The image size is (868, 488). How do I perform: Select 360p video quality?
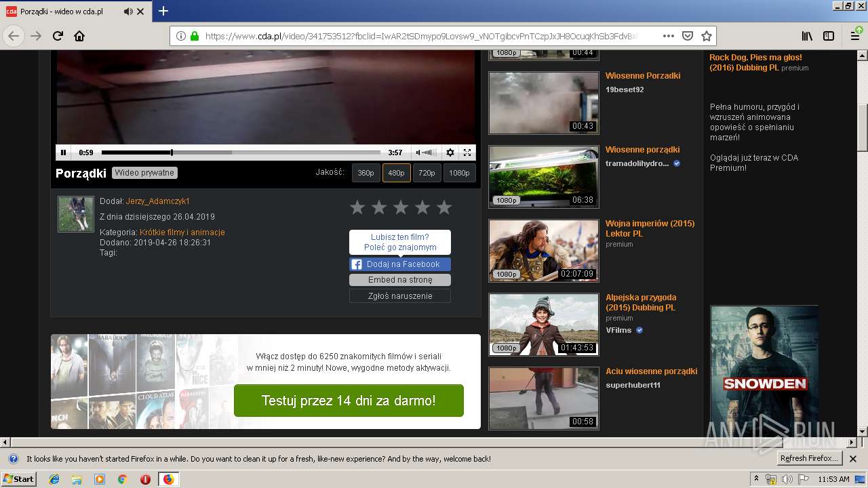pos(366,173)
